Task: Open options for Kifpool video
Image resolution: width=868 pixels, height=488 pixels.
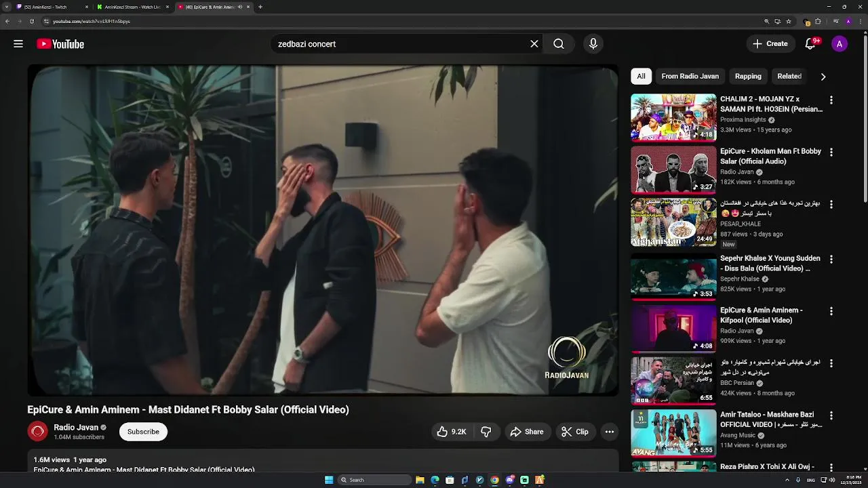Action: [831, 311]
